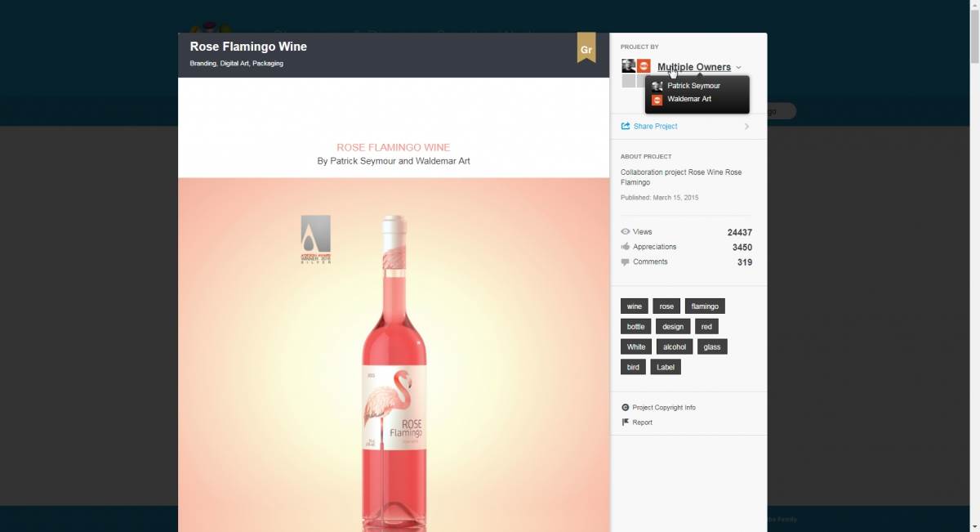Click the Share Project arrow icon

(x=626, y=127)
